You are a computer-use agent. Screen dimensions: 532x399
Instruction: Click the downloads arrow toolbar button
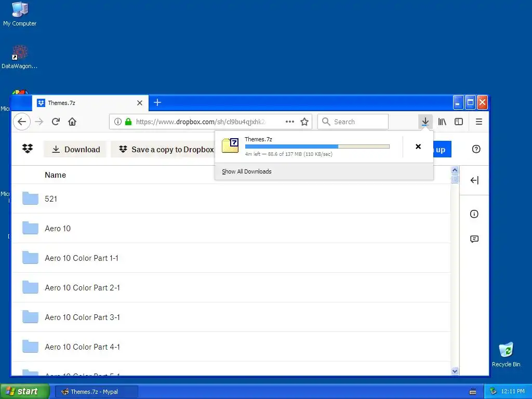[x=425, y=122]
